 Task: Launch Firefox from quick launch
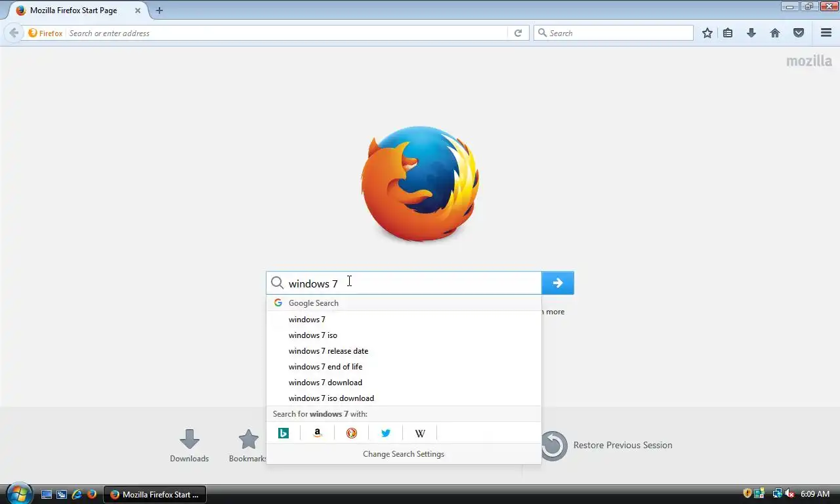[92, 494]
